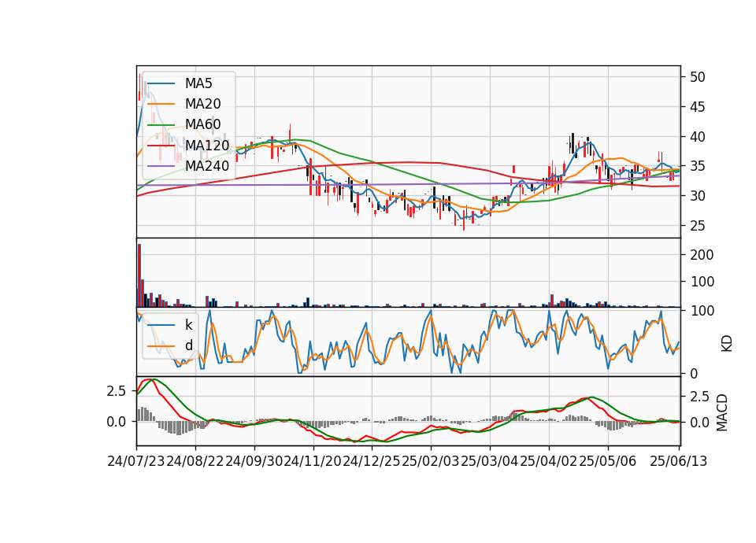Viewport: 756px width, 543px height.
Task: Click the price axis value 40
Action: pos(697,137)
